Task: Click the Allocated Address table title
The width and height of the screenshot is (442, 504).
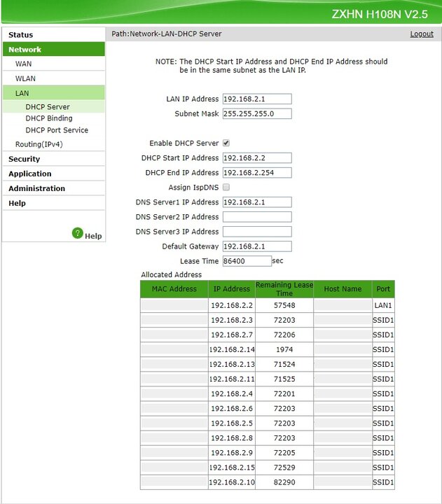Action: [171, 275]
